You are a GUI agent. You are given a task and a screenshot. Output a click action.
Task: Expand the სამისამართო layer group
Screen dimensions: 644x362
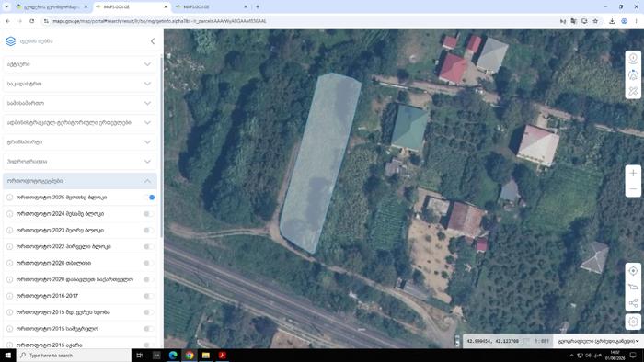(80, 103)
